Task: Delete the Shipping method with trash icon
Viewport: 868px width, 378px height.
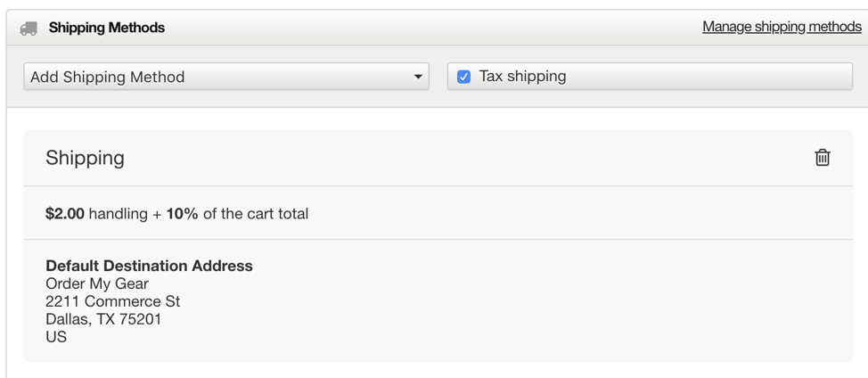Action: 823,158
